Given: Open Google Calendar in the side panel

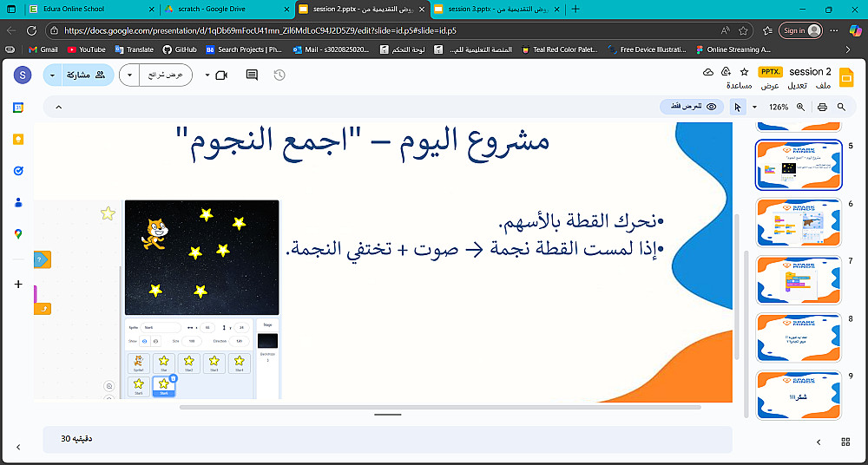Looking at the screenshot, I should [17, 108].
